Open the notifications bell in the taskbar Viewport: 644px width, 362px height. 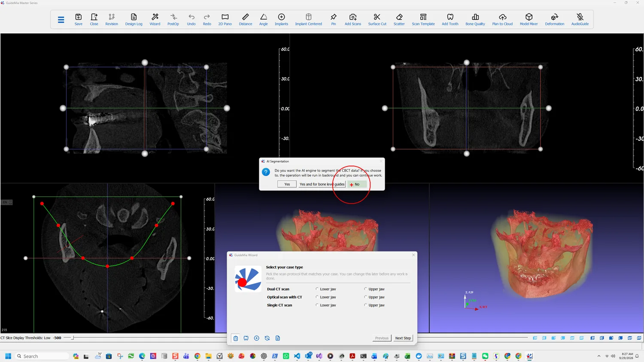[x=638, y=356]
